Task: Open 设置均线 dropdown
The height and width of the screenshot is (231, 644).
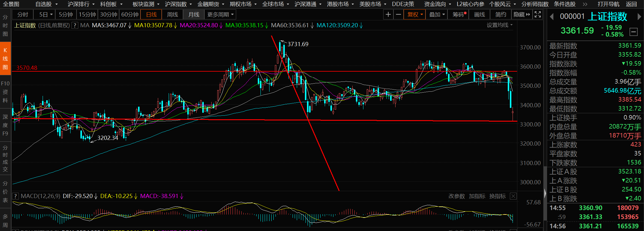Action: [x=500, y=25]
